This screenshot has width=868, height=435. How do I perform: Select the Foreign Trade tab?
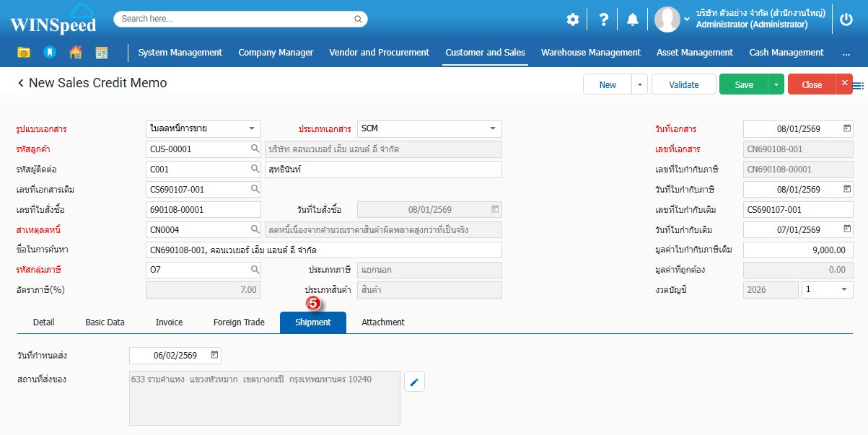point(239,322)
